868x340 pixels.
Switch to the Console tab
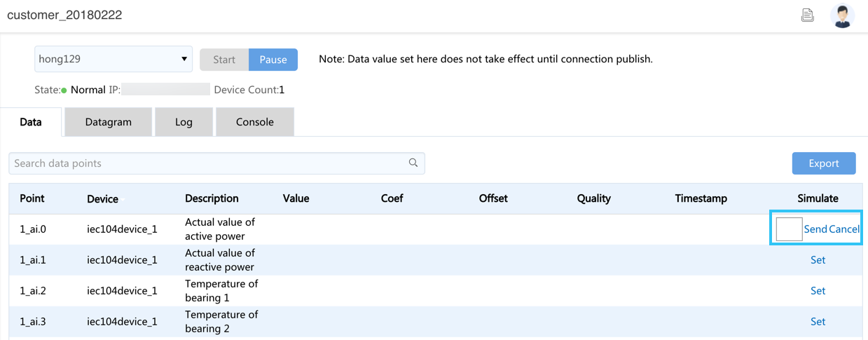coord(255,121)
